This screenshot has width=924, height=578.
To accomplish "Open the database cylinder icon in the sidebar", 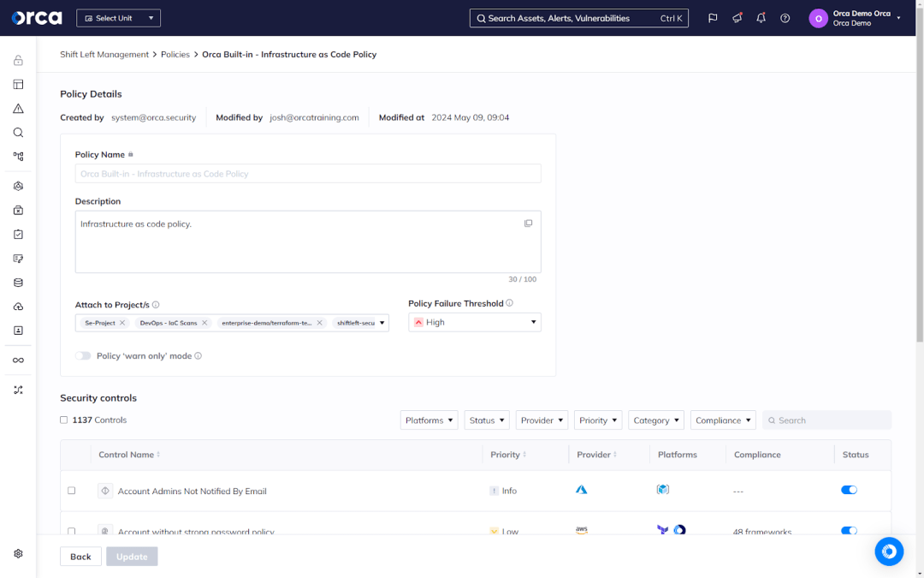I will (x=18, y=283).
